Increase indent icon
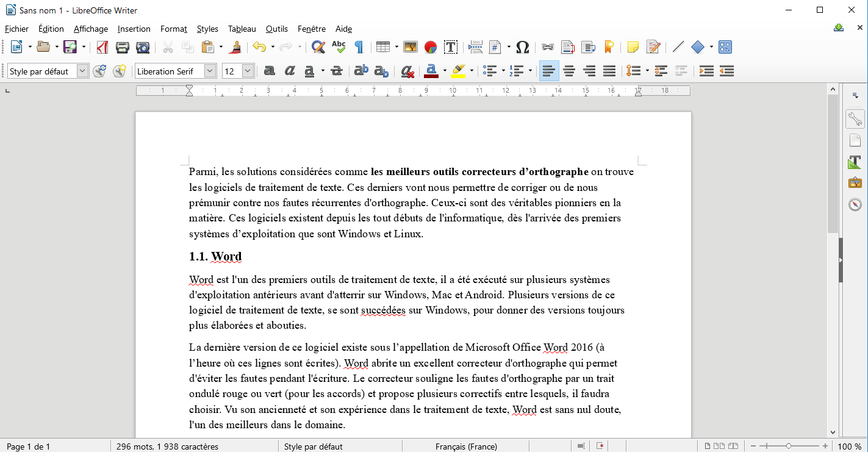 [x=706, y=71]
